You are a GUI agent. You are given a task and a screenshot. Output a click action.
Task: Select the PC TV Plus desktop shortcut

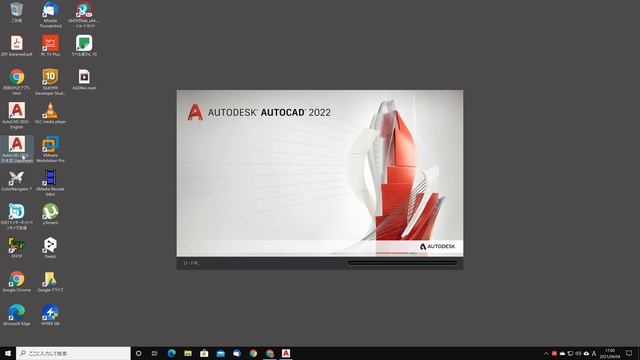tap(50, 46)
